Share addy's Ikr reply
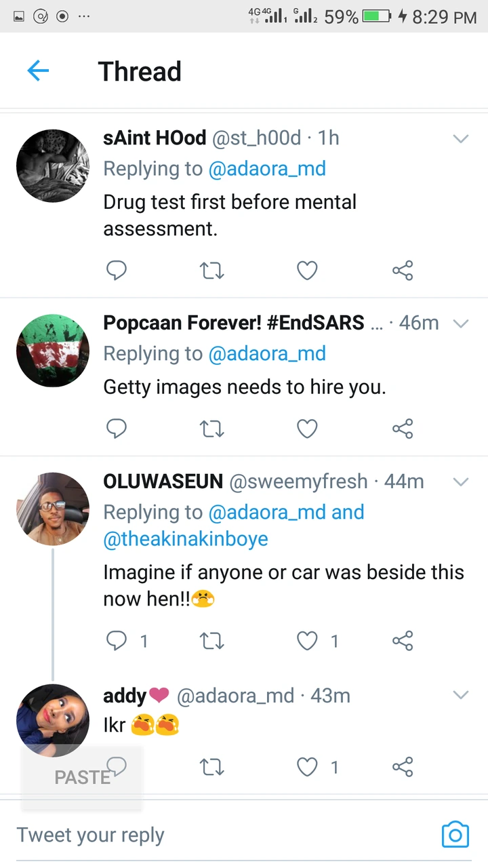The width and height of the screenshot is (488, 868). pyautogui.click(x=403, y=767)
